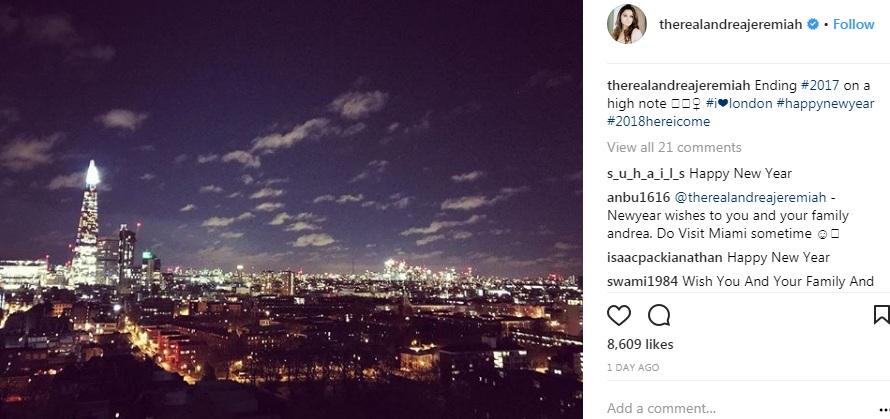This screenshot has height=419, width=890.
Task: Open therealandreajeremiah profile from header username
Action: 730,25
